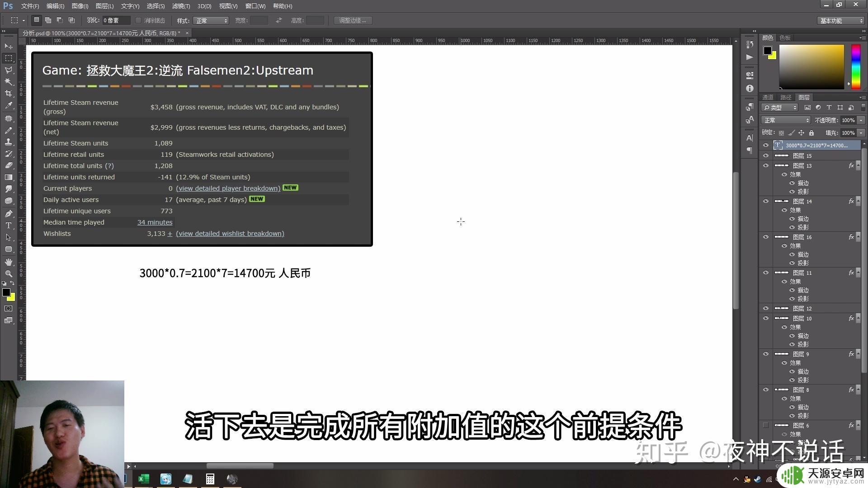Select the Rounded Rectangle shape tool

click(9, 249)
